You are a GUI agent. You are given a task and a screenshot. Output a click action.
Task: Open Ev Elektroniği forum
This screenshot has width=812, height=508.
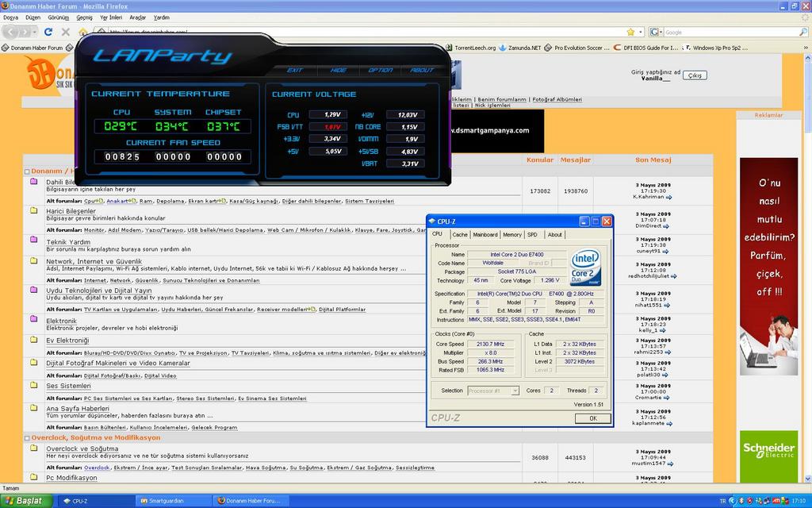(67, 341)
